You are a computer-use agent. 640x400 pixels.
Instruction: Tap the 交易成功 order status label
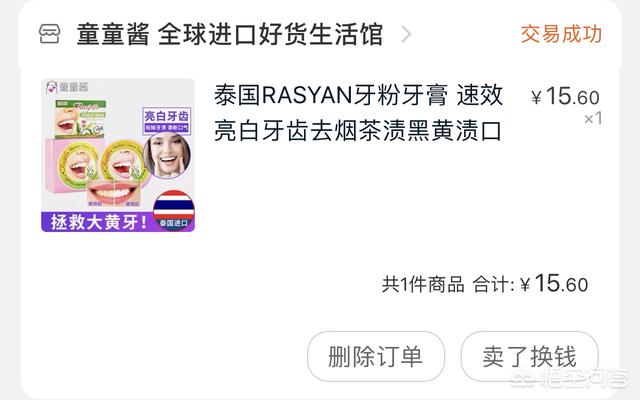(561, 34)
